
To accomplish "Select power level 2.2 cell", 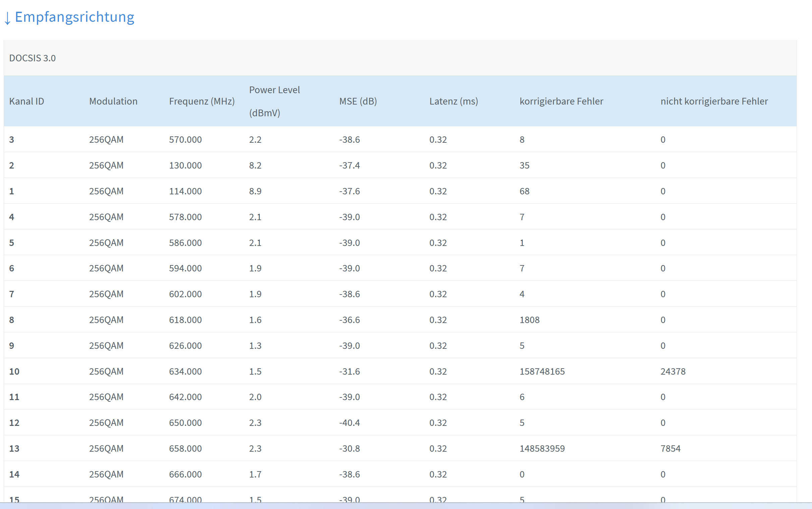I will click(255, 140).
